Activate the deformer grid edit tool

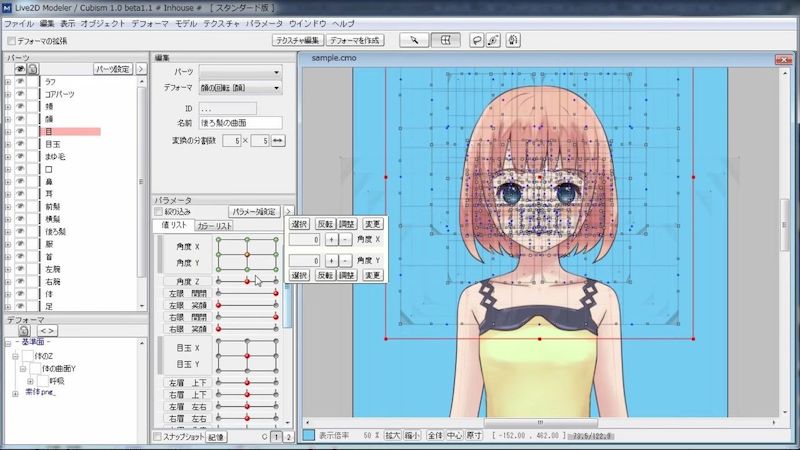click(x=445, y=40)
